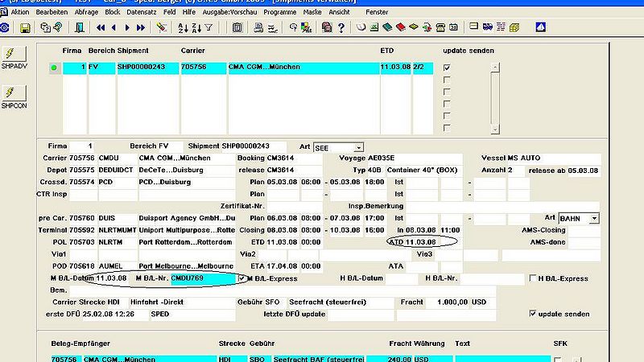This screenshot has height=362, width=644.
Task: Click shipment list scrollbar down arrow
Action: [495, 130]
